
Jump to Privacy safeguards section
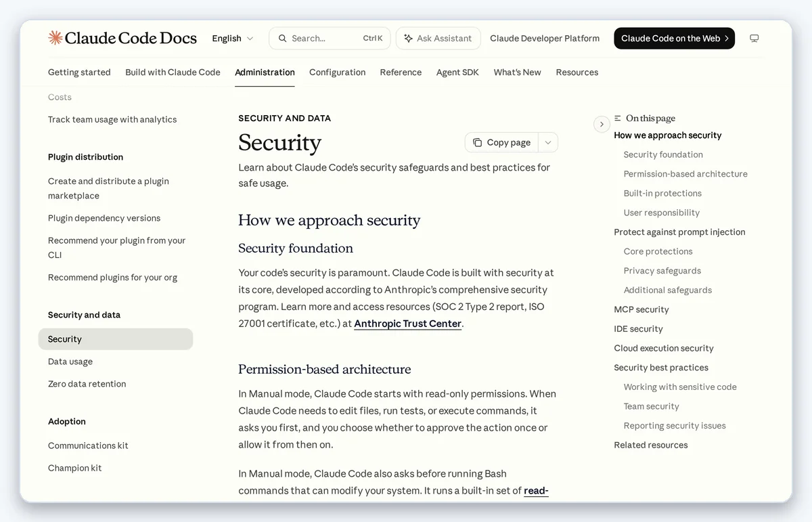[662, 271]
